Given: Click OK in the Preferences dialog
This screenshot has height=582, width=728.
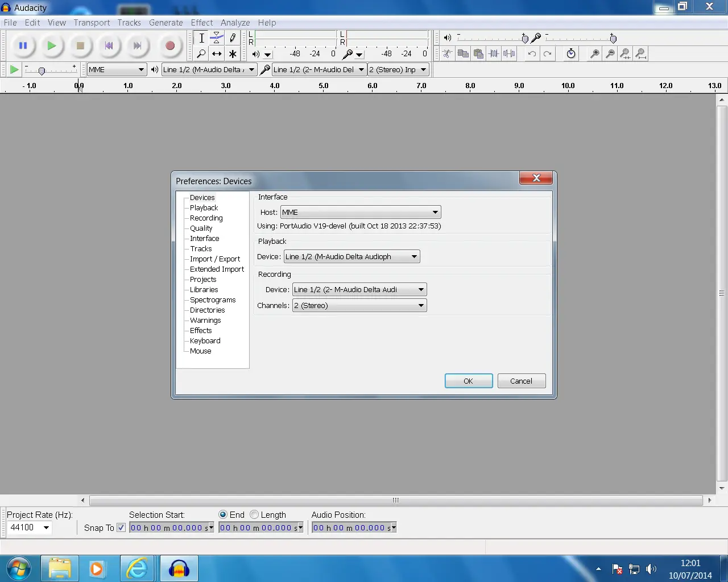Looking at the screenshot, I should 469,381.
